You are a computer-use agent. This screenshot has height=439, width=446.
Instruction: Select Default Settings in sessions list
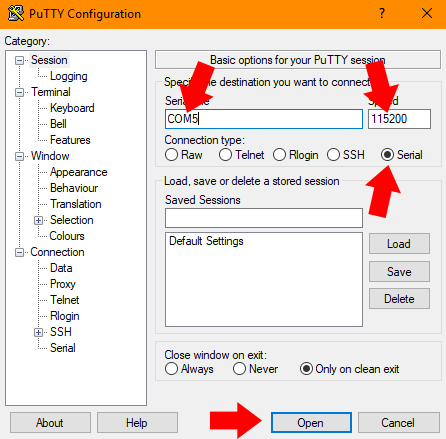coord(206,241)
